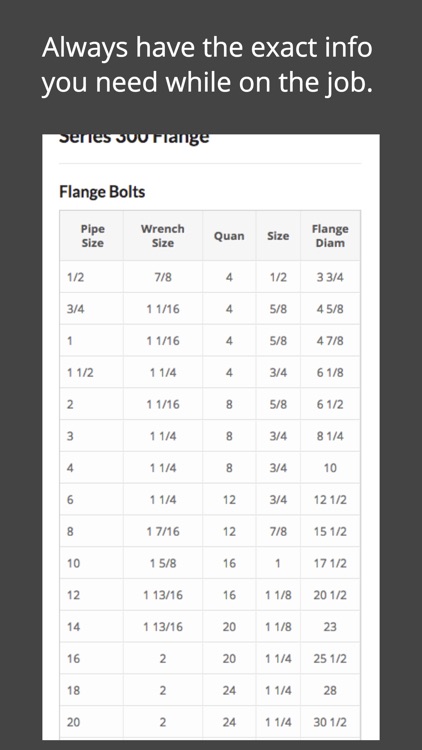Tap the Series 300 Flange title
The height and width of the screenshot is (750, 422).
(134, 138)
